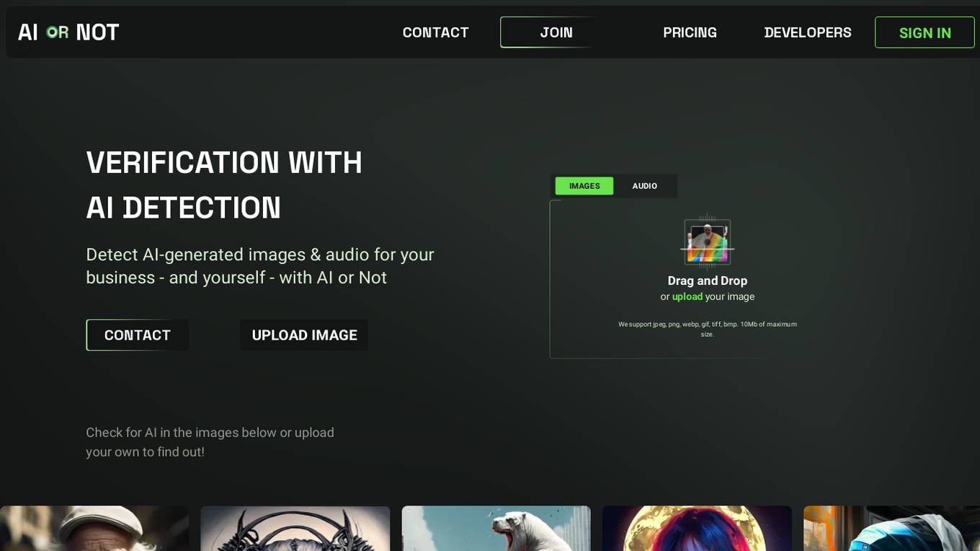Click the Upload Image button
This screenshot has width=980, height=551.
click(x=304, y=335)
